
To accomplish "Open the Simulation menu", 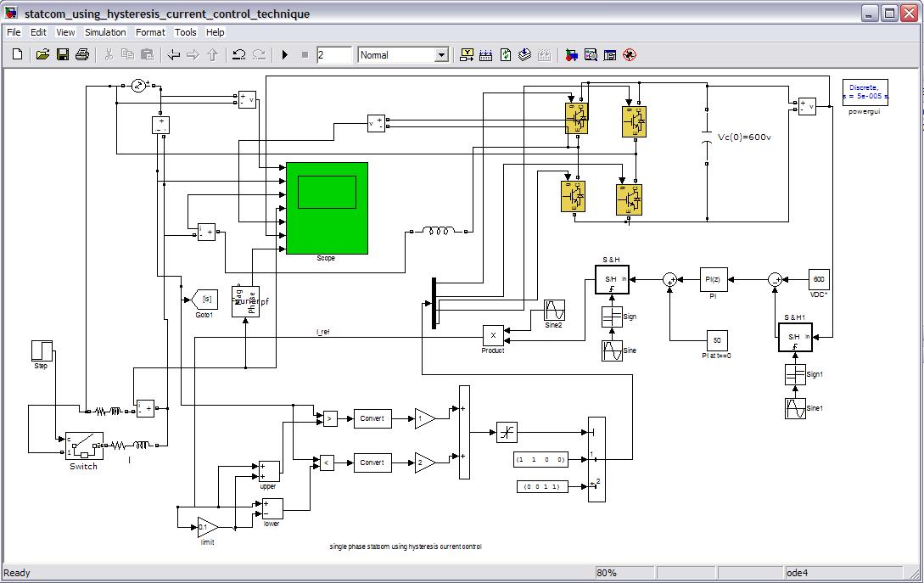I will 105,32.
